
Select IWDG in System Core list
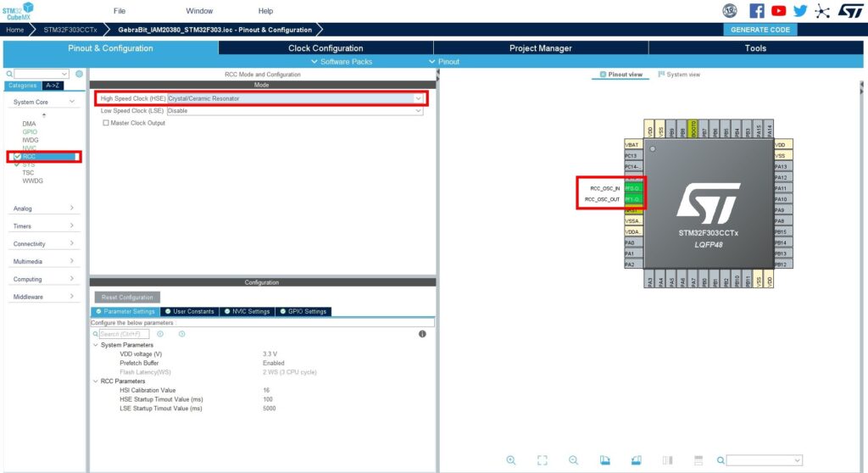click(31, 140)
